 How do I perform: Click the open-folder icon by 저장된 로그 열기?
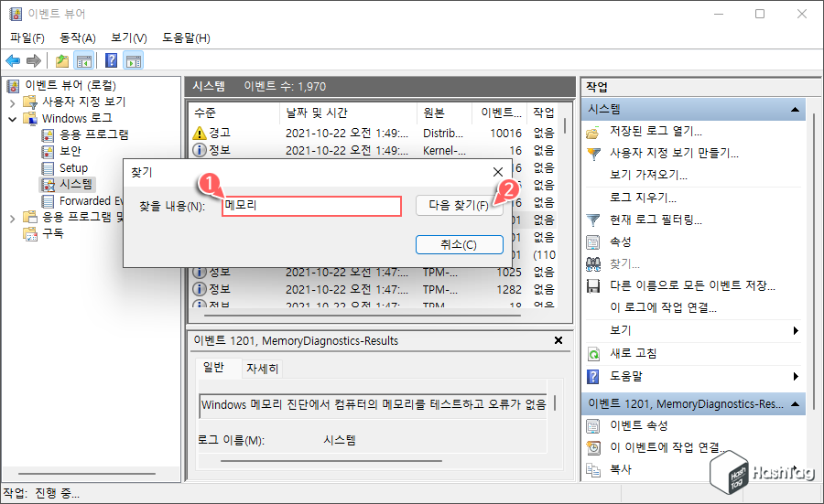point(592,133)
